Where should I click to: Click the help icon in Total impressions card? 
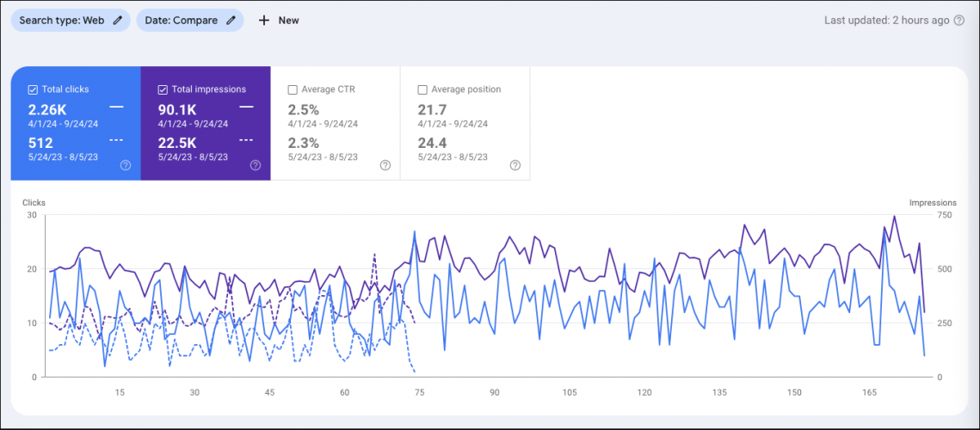coord(256,165)
